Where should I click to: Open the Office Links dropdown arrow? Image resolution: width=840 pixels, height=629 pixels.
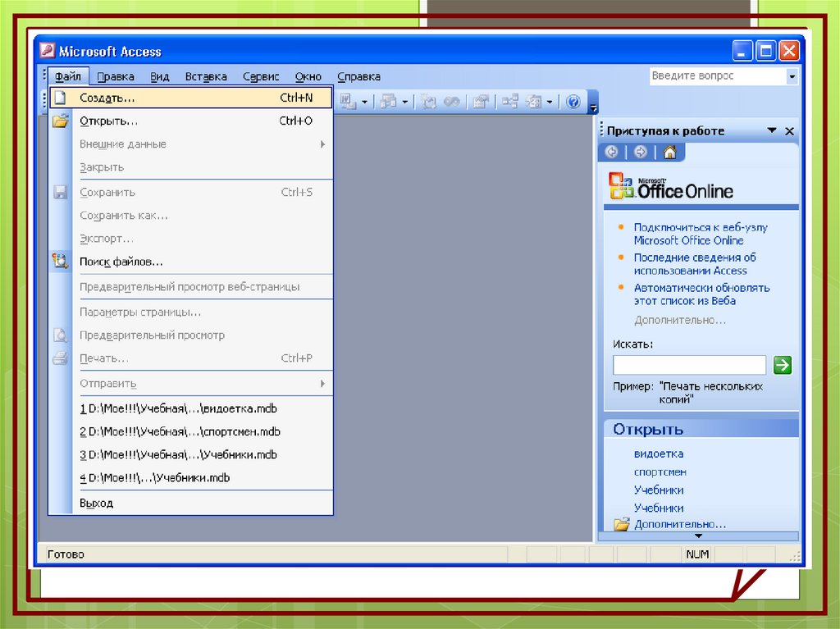(x=365, y=102)
